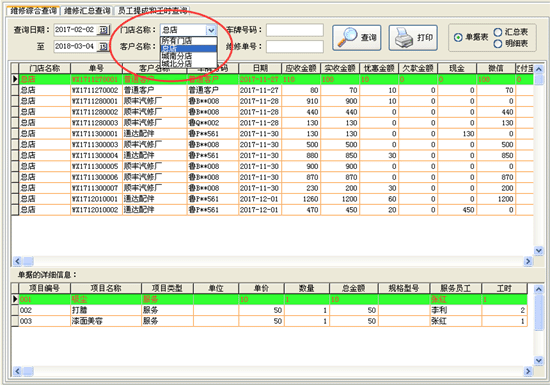Click the upper table's scroll down arrow

[x=539, y=250]
